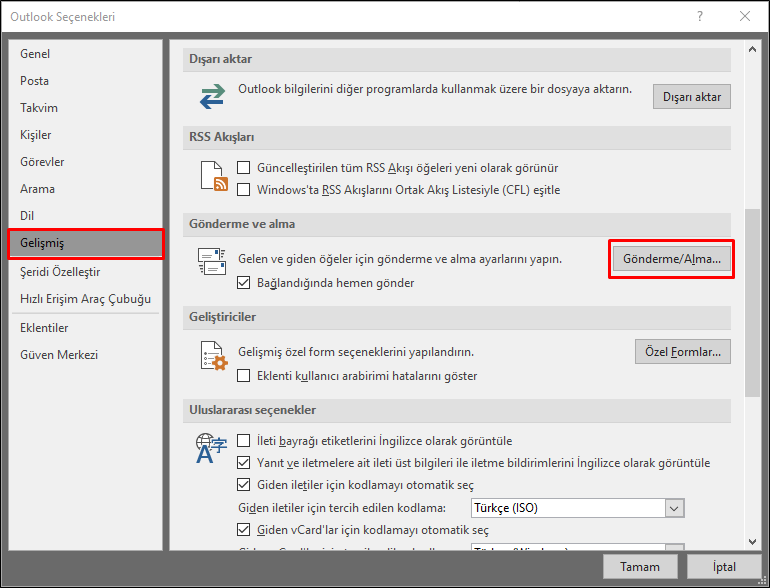Confirm with the Tamam button
This screenshot has width=770, height=588.
[640, 567]
